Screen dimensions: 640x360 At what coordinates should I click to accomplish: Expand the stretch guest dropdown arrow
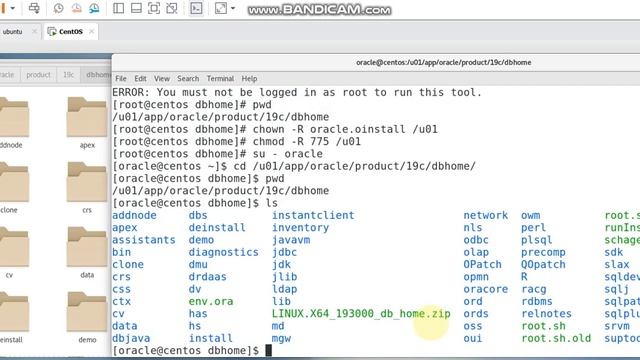coord(233,8)
